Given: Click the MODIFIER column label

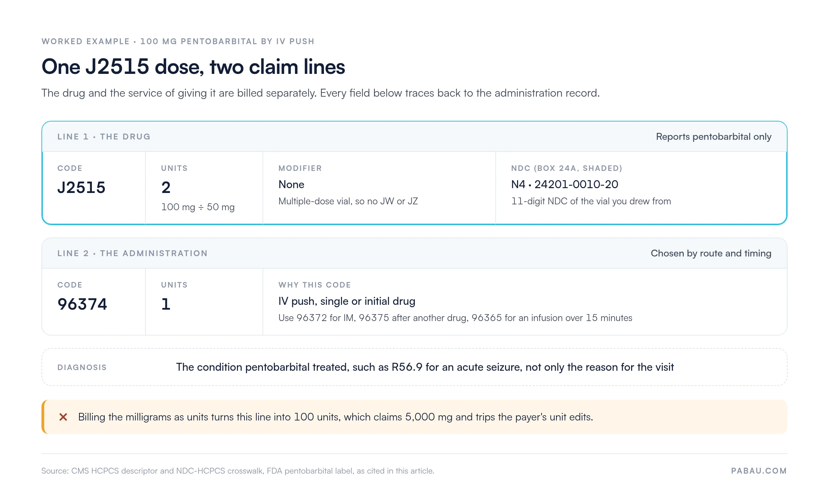Looking at the screenshot, I should pos(300,168).
